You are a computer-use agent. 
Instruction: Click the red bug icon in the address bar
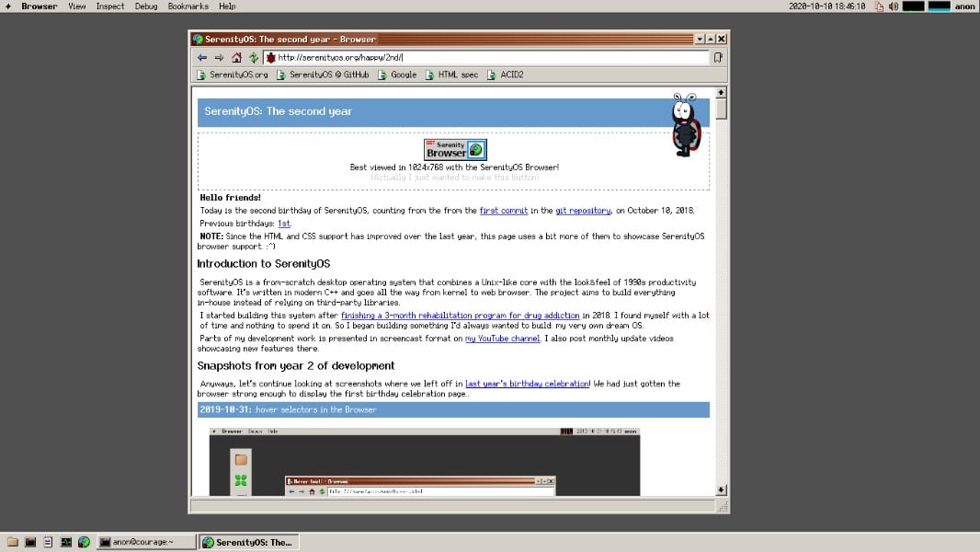(270, 58)
